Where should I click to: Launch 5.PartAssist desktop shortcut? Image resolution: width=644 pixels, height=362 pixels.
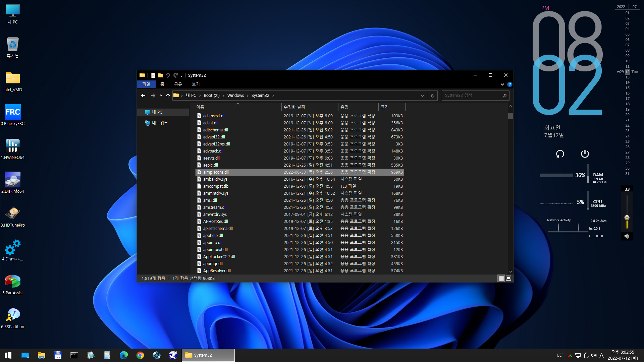[13, 285]
